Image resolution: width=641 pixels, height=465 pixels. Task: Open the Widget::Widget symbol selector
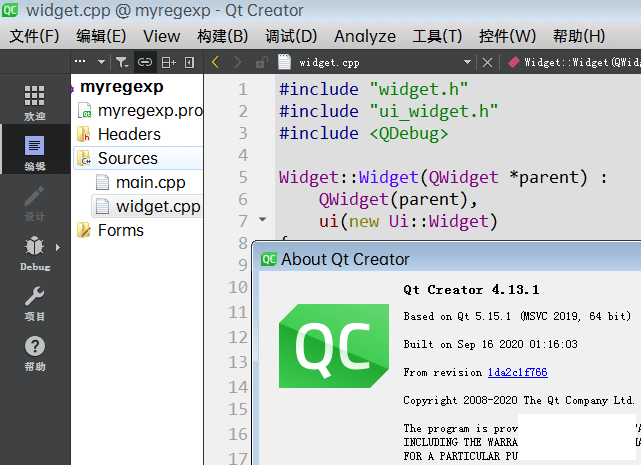pyautogui.click(x=574, y=62)
